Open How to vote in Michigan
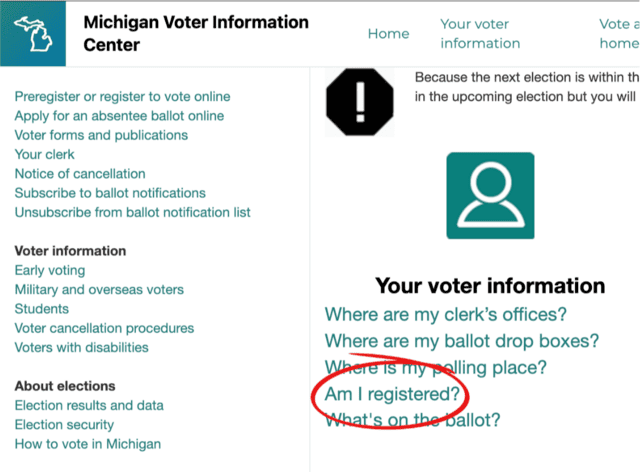 click(87, 444)
